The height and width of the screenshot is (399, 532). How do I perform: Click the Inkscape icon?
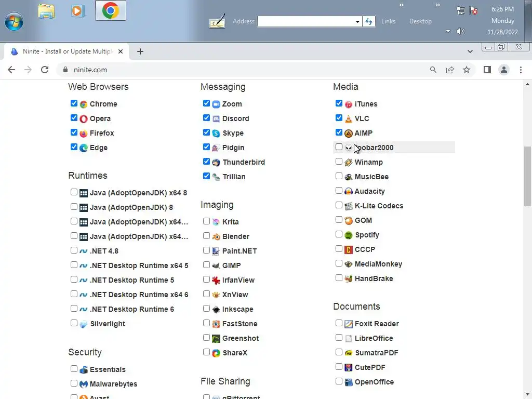[216, 310]
